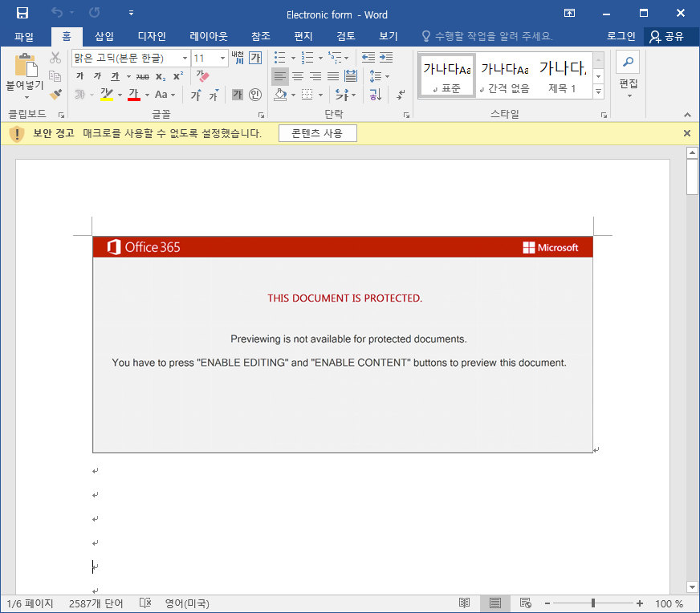Viewport: 700px width, 613px height.
Task: Open the borders dropdown arrow
Action: click(320, 95)
